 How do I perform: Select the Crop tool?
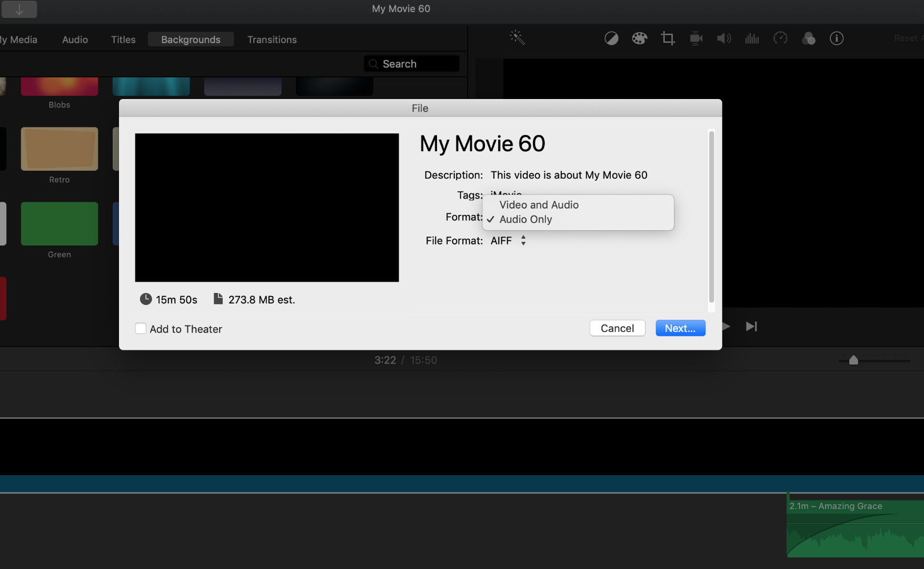click(x=668, y=38)
